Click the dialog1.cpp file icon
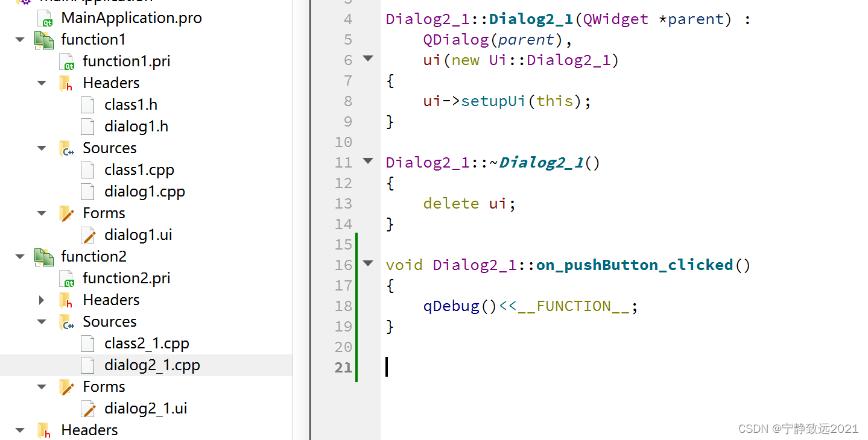868x440 pixels. click(x=87, y=192)
